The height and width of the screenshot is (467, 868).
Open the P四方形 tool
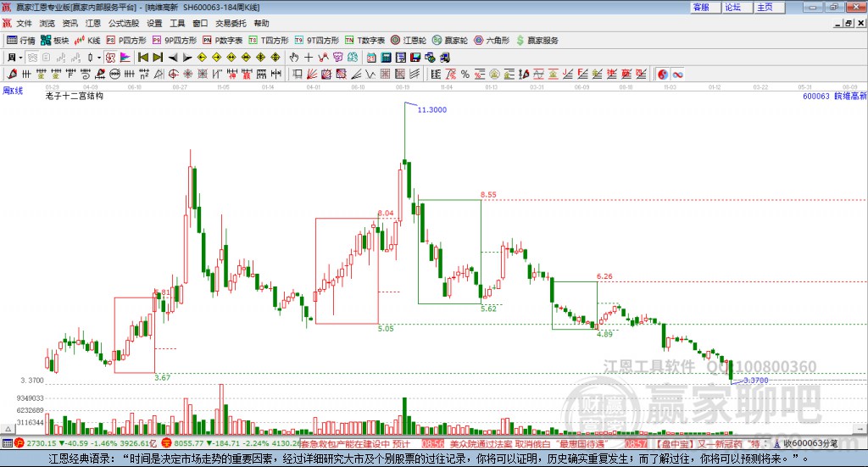point(126,41)
